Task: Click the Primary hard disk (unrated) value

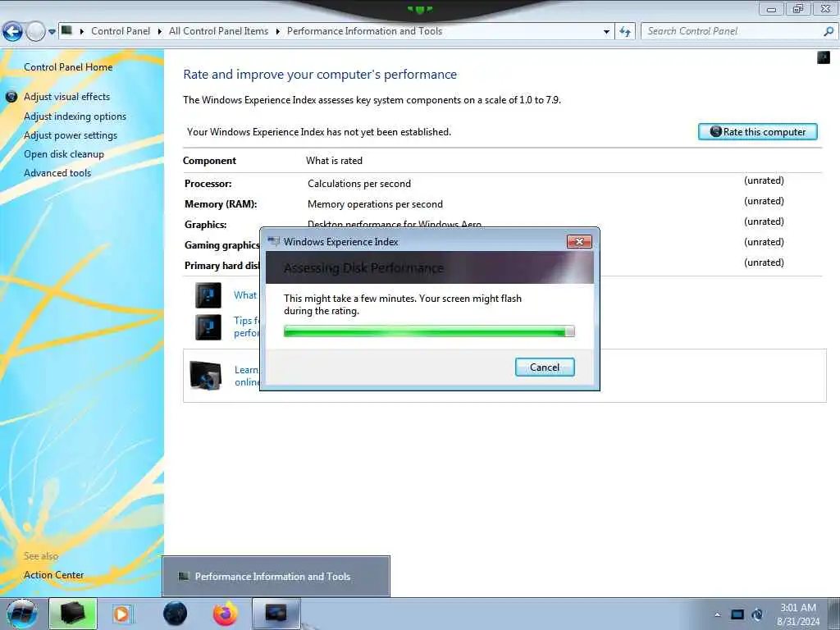Action: [764, 262]
